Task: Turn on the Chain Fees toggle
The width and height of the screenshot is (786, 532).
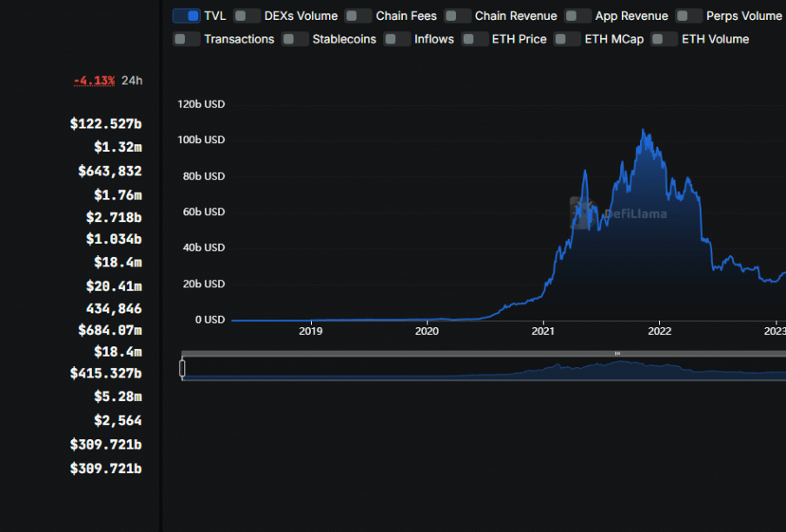Action: [359, 16]
